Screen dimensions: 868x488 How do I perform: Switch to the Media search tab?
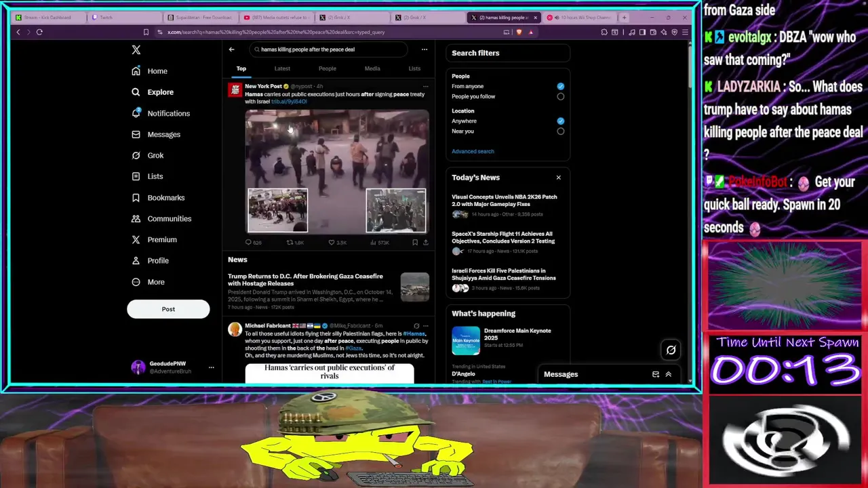372,68
